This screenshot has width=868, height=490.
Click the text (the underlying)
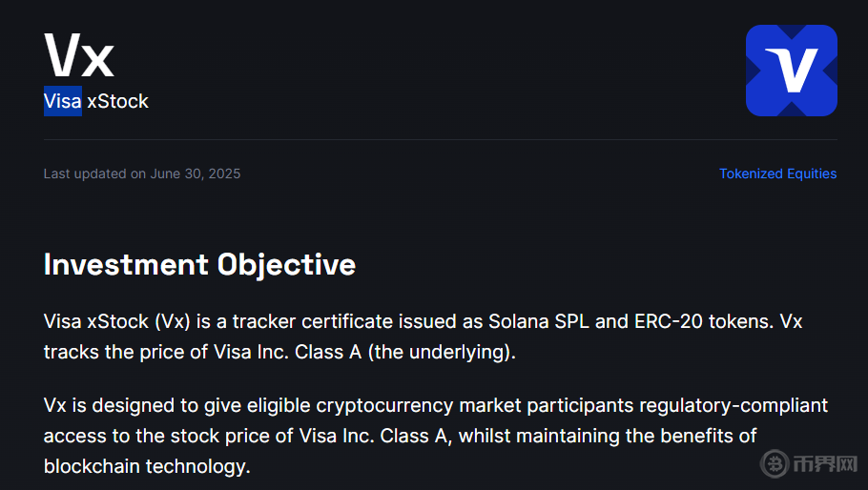(441, 352)
